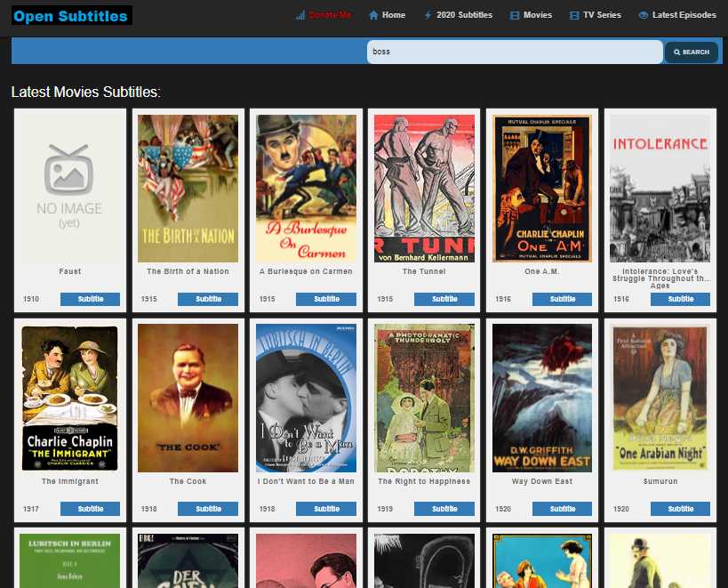Click the 'Latest Movies Subtitles:' heading
This screenshot has height=588, width=728.
(x=86, y=92)
